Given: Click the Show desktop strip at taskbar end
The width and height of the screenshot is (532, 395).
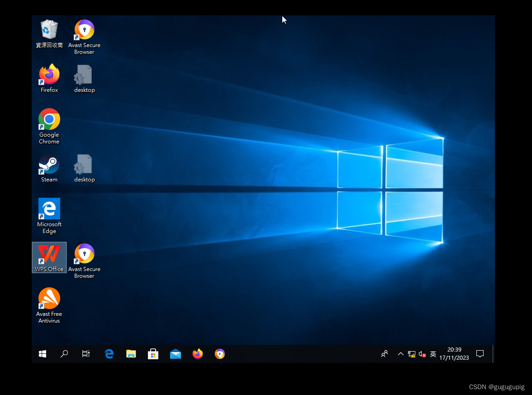Looking at the screenshot, I should click(493, 354).
